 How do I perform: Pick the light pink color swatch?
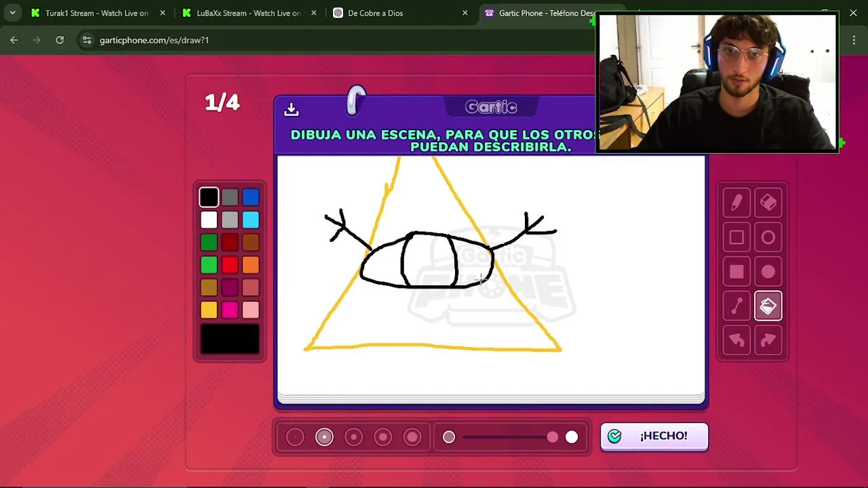pos(251,310)
